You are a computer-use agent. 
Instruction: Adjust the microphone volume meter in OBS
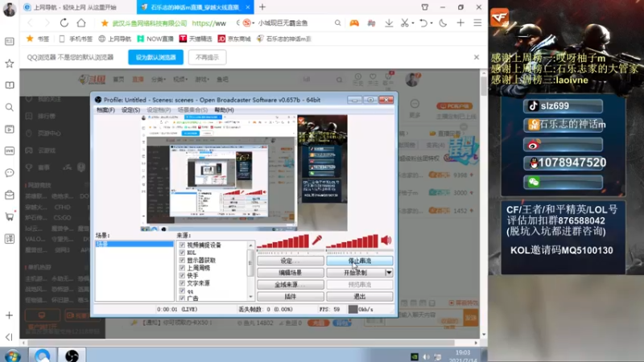283,241
